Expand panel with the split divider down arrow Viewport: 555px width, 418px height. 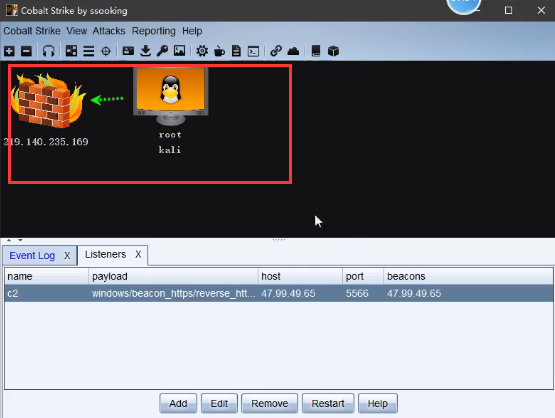pyautogui.click(x=20, y=240)
